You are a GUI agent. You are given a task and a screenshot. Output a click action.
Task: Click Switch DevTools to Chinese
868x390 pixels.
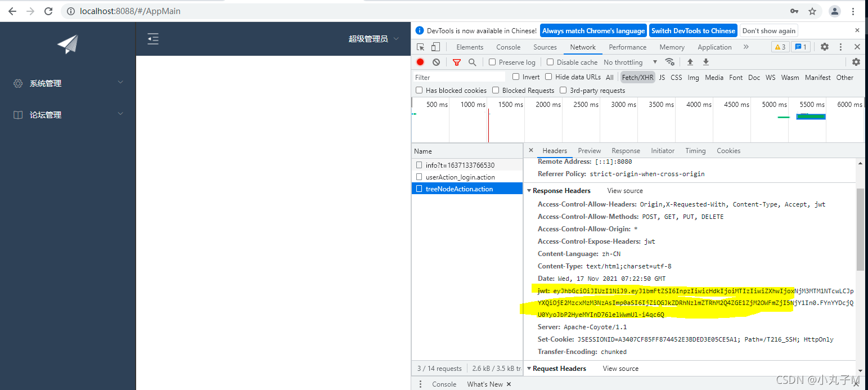pos(693,30)
